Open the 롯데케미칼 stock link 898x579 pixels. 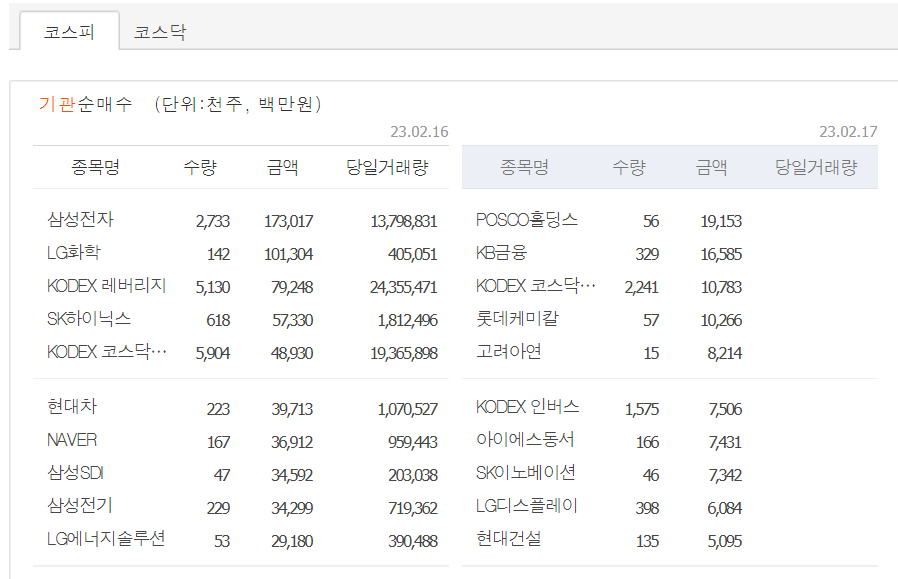pos(517,318)
